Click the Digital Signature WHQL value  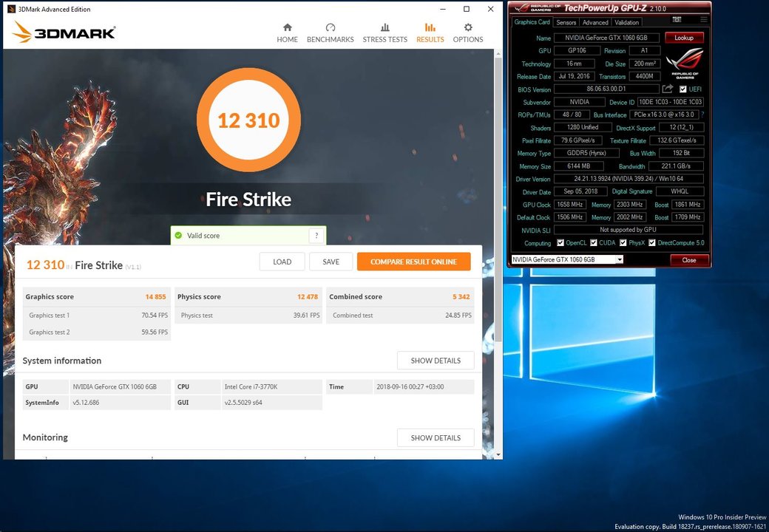pos(680,191)
